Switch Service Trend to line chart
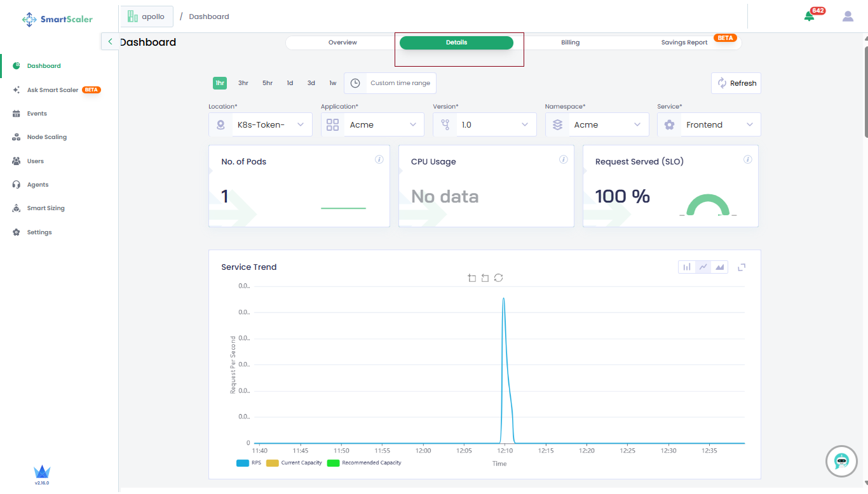This screenshot has height=494, width=868. 703,267
